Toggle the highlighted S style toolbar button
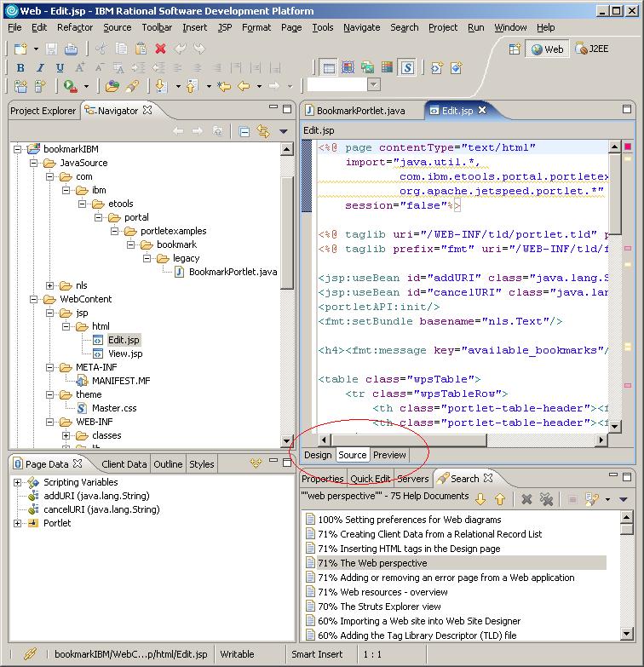The width and height of the screenshot is (644, 667). [x=406, y=67]
